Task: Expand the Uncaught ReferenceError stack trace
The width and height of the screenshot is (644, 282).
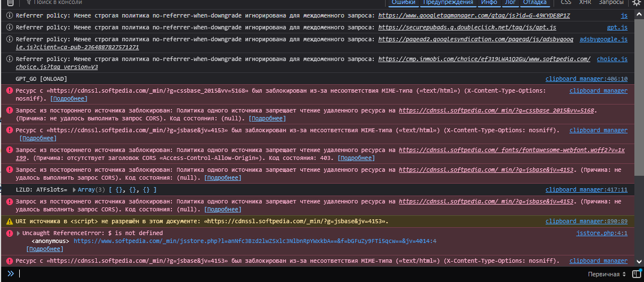Action: point(18,233)
